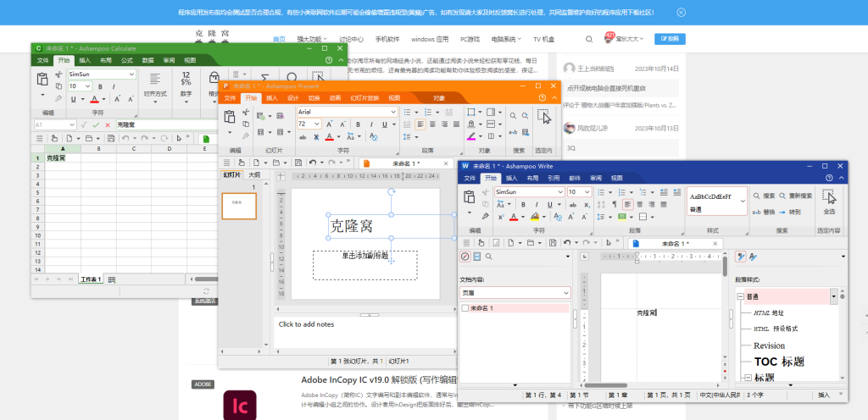Click the green checkmark accept icon in Calculate
The height and width of the screenshot is (420, 868).
[96, 125]
